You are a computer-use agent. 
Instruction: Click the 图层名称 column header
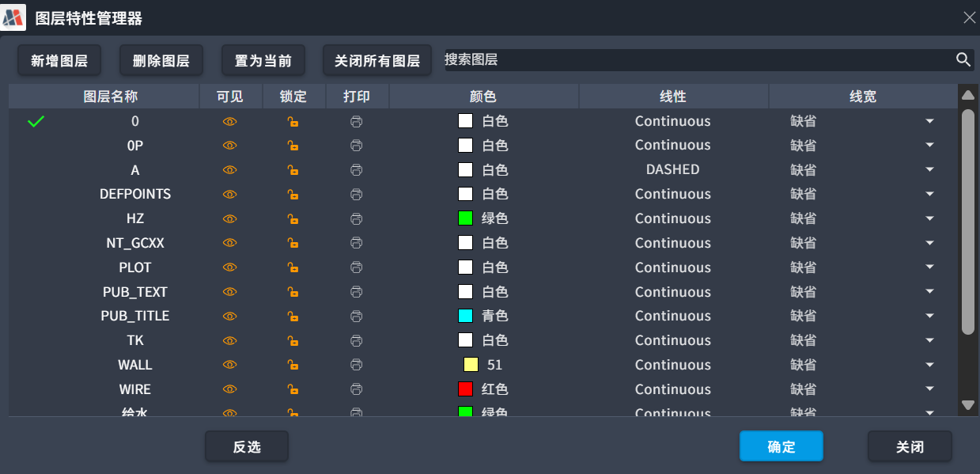coord(111,97)
